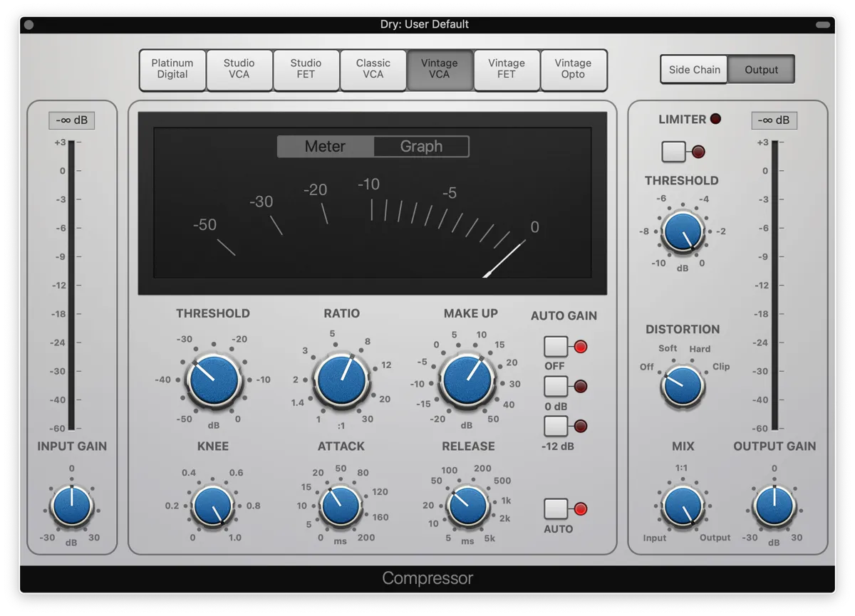
Task: Click the Distortion mode knob
Action: [683, 386]
